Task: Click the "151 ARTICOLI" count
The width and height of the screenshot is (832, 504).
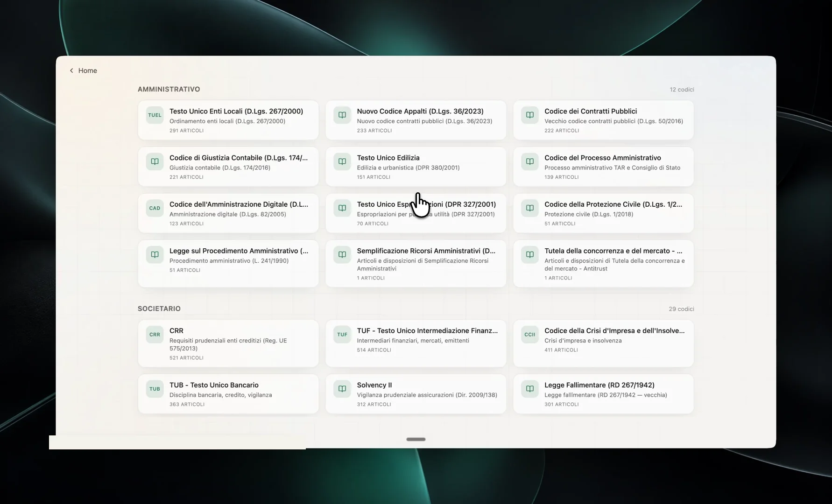Action: click(x=374, y=177)
